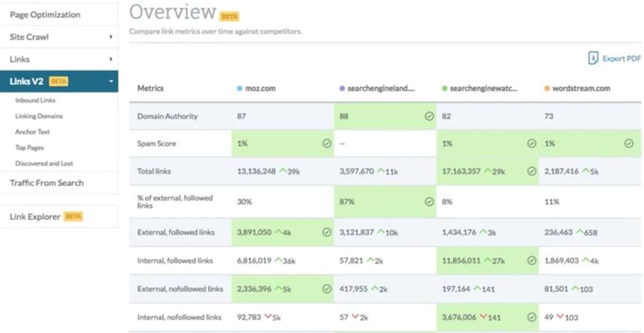Image resolution: width=644 pixels, height=333 pixels.
Task: Click checkmark in moz.com External, followed links cell
Action: tap(326, 233)
